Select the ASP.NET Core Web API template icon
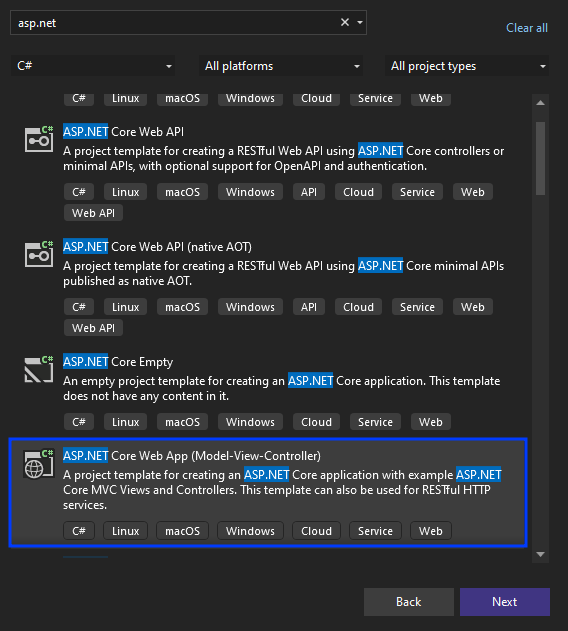Image resolution: width=568 pixels, height=631 pixels. pyautogui.click(x=39, y=139)
